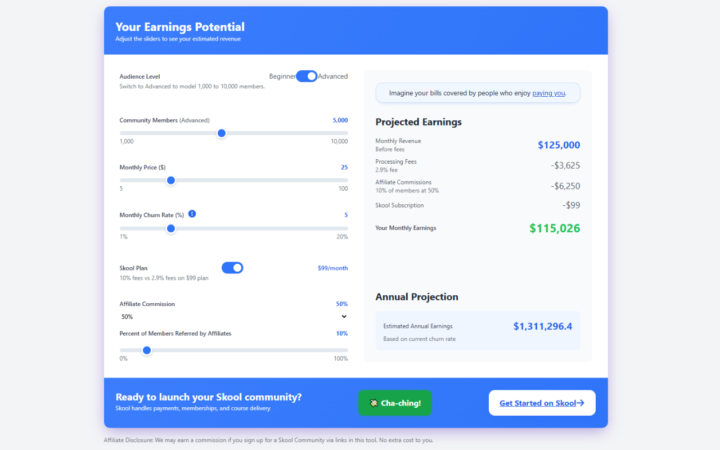
Task: Click the "-$3,625" processing fees value
Action: [x=565, y=165]
